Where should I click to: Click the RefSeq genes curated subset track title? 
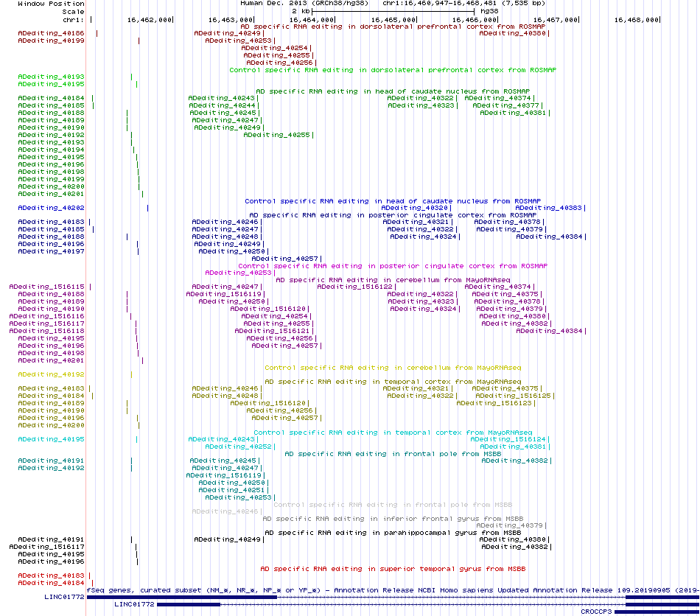(x=393, y=590)
